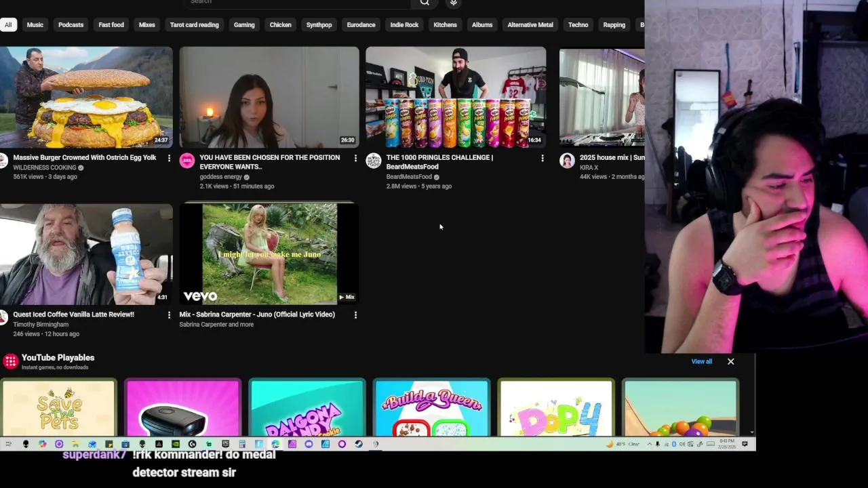Select the Indie Rock filter chip
This screenshot has height=488, width=868.
[404, 25]
